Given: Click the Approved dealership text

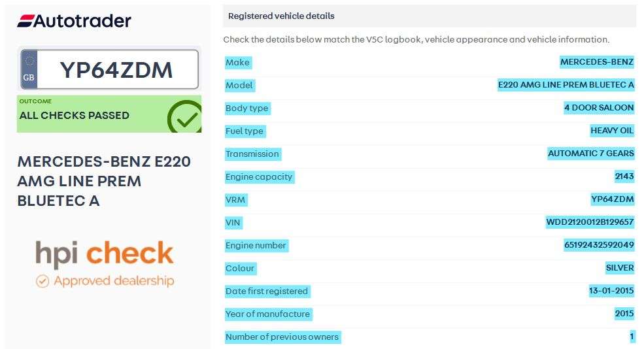Looking at the screenshot, I should (114, 281).
